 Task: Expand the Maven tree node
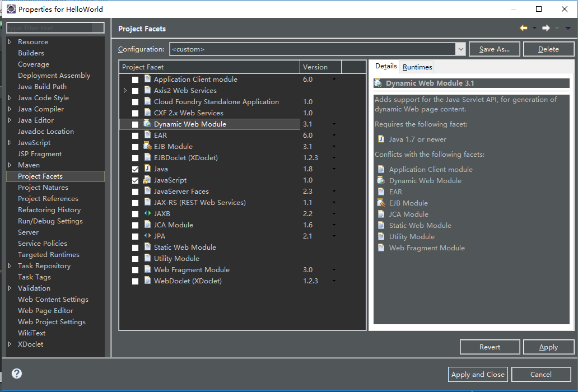pos(10,165)
